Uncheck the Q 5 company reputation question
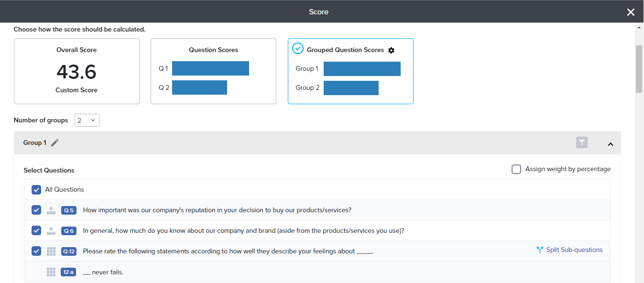The image size is (644, 283). (x=36, y=210)
